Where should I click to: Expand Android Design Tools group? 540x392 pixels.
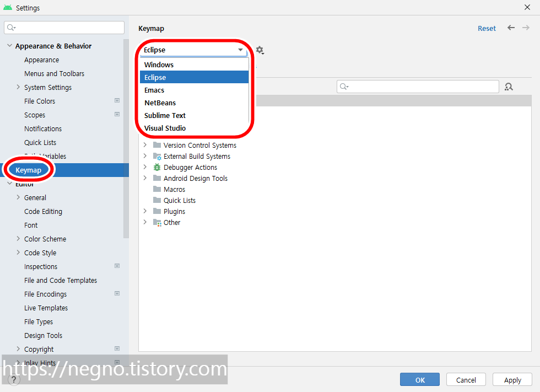pos(145,178)
